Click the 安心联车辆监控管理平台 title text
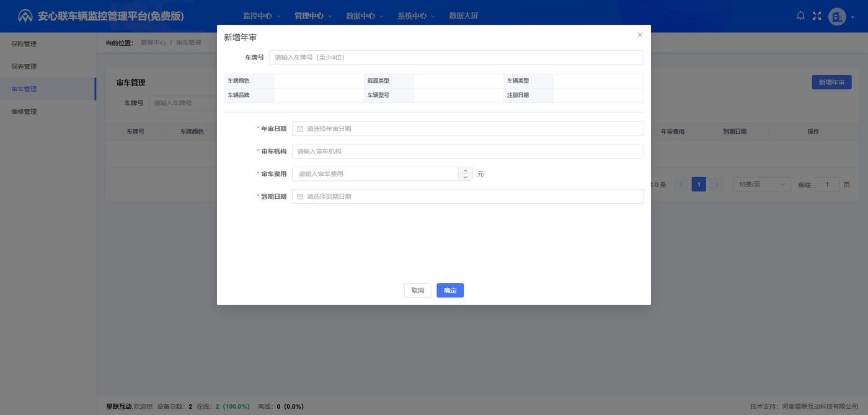Viewport: 868px width, 415px height. [x=111, y=16]
